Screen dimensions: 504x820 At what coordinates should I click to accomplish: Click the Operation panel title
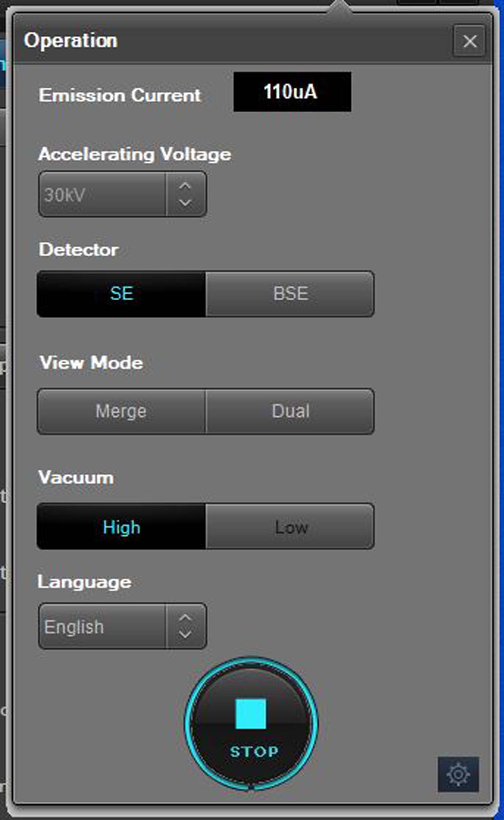coord(71,41)
